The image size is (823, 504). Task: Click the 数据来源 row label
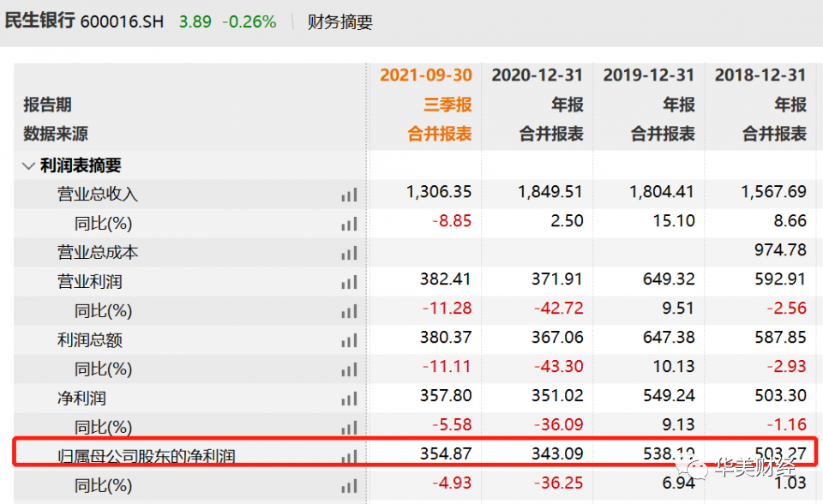pos(56,134)
